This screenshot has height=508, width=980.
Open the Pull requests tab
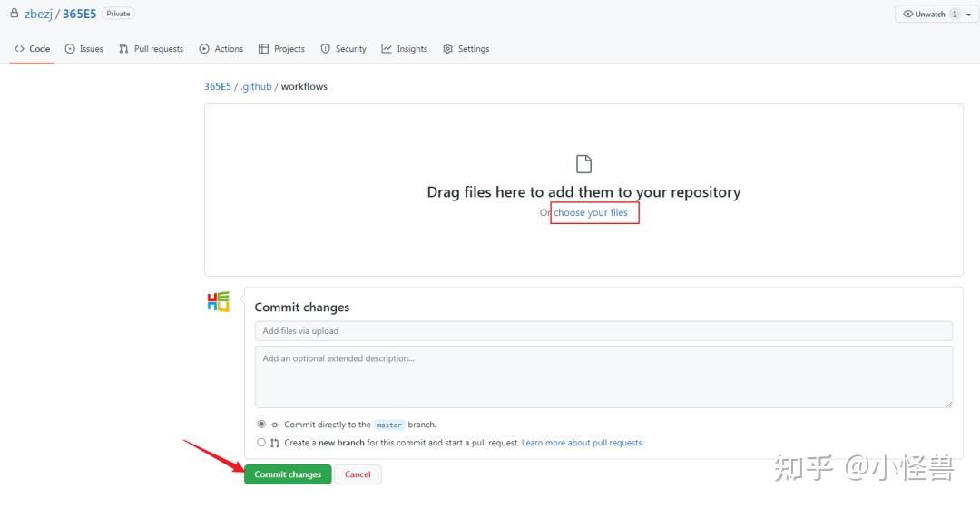pos(151,49)
